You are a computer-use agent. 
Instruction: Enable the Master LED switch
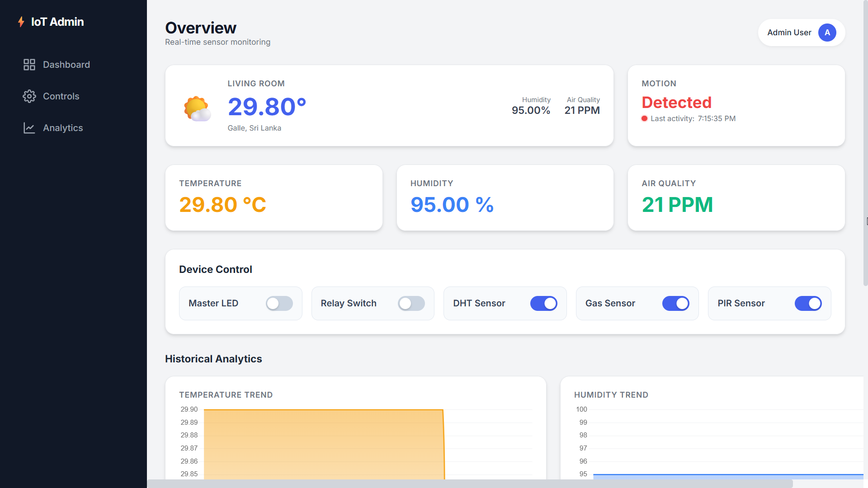(x=279, y=303)
